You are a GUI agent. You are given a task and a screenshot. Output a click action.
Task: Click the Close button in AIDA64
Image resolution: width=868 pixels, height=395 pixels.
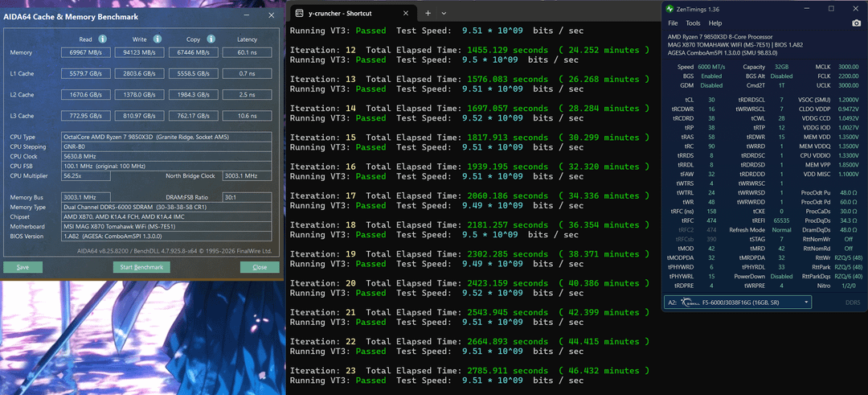coord(260,267)
